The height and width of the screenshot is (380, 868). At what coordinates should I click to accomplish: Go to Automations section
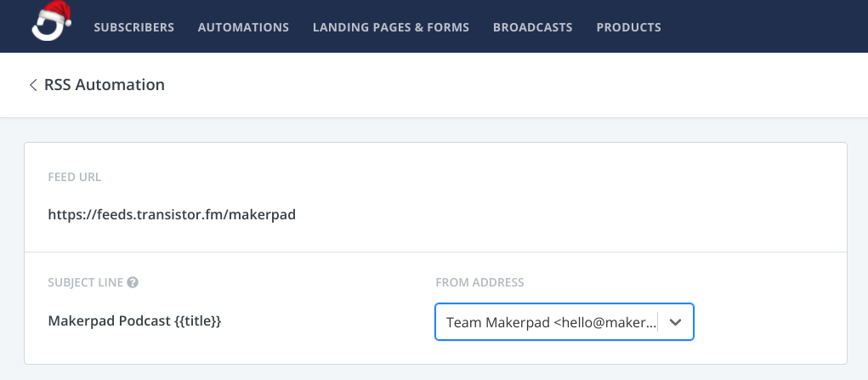(x=244, y=27)
